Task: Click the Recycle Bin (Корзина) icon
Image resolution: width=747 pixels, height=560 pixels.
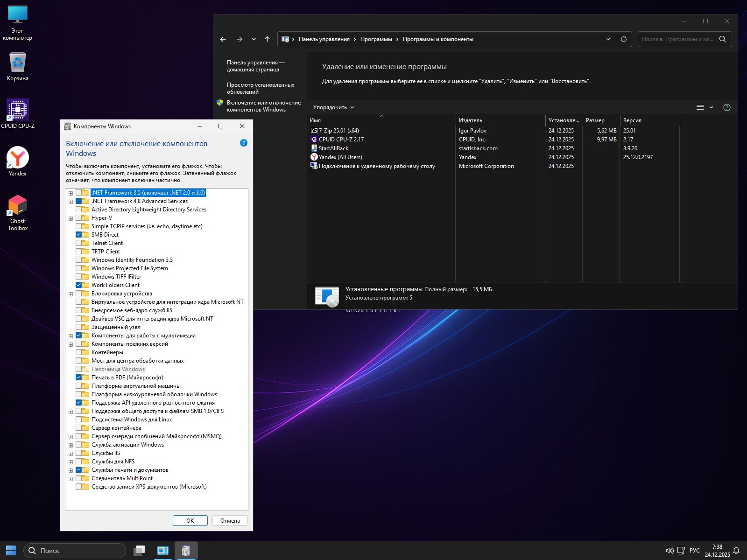Action: (18, 63)
